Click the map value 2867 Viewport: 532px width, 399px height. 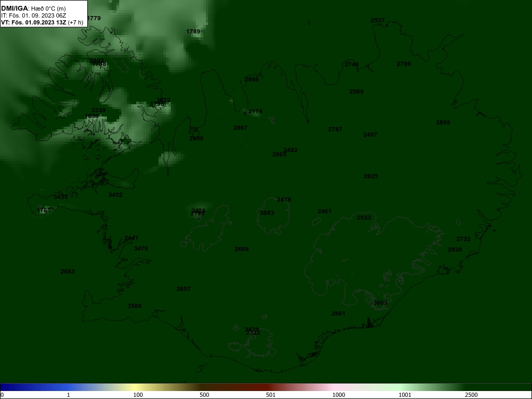(x=240, y=128)
